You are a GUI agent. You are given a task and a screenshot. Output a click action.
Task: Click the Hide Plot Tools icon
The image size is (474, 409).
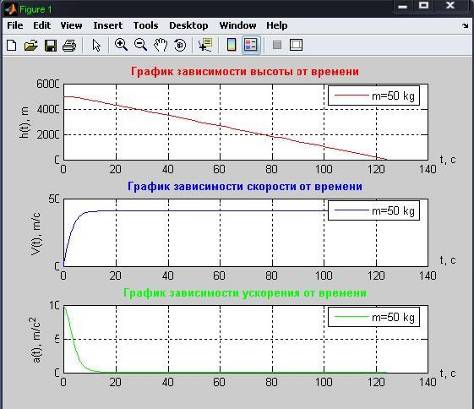click(x=277, y=45)
